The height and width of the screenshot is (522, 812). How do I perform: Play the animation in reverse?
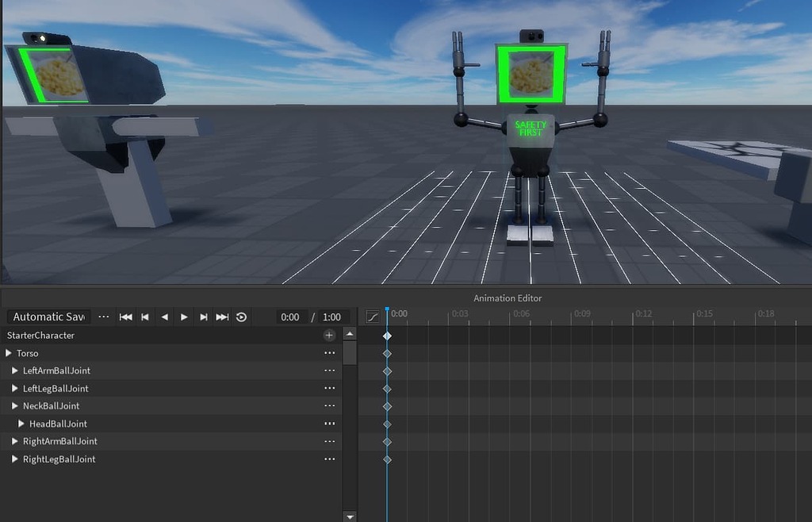click(x=164, y=317)
